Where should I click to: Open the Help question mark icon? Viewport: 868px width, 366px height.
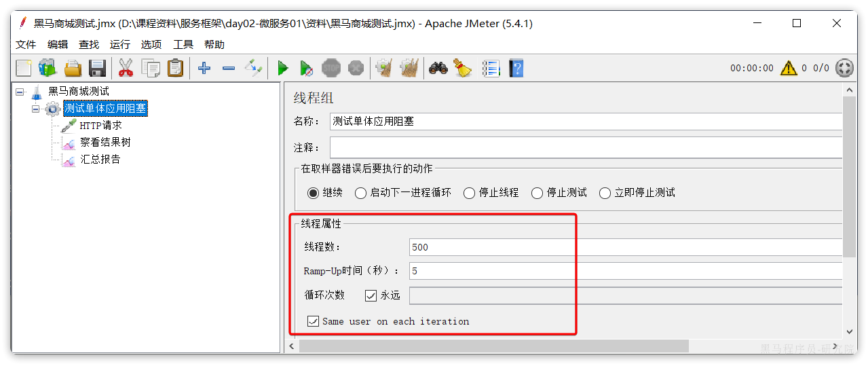tap(516, 68)
